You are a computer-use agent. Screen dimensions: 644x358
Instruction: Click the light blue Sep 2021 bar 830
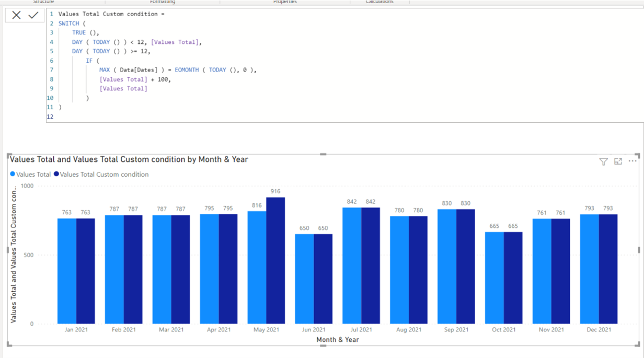point(447,267)
